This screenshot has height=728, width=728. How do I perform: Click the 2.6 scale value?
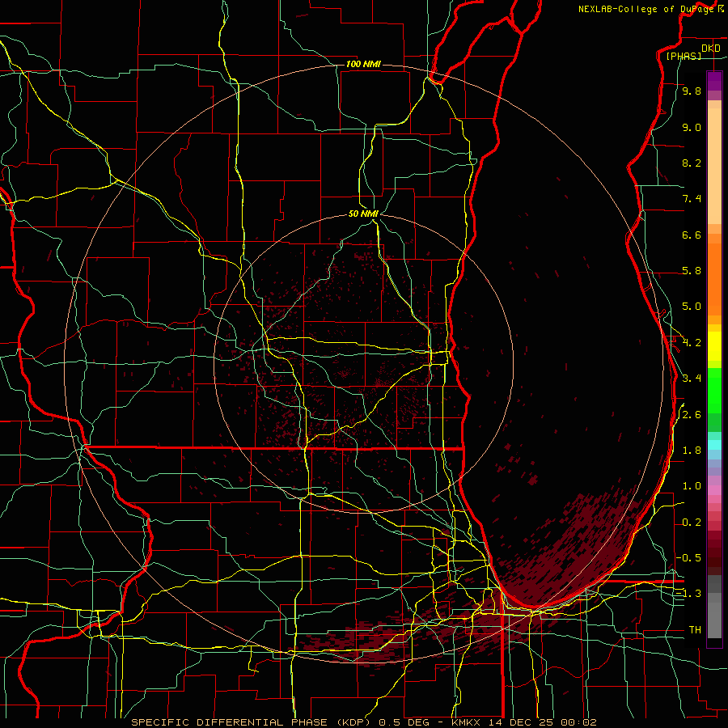692,414
